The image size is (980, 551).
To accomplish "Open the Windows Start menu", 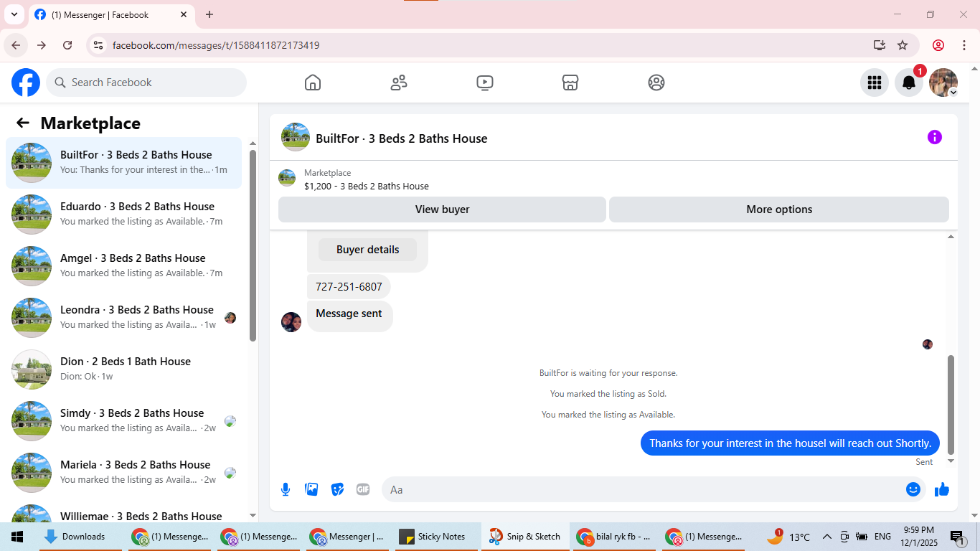I will point(17,537).
